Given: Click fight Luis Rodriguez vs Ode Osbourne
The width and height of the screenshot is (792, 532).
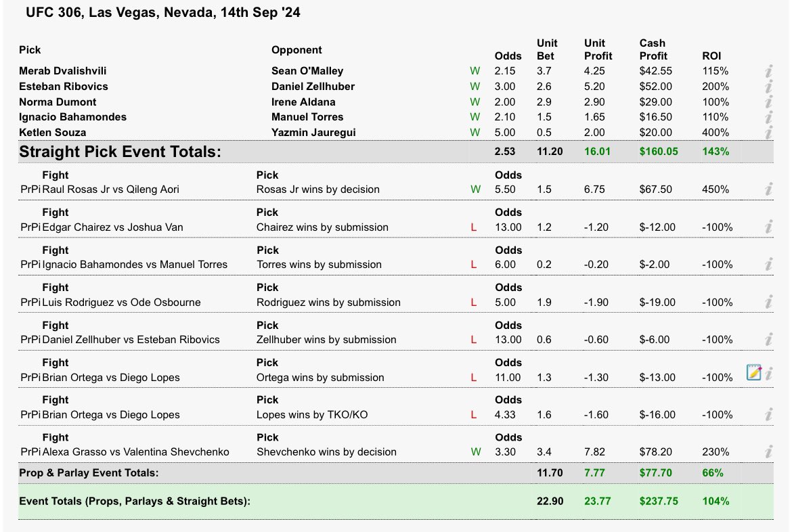Looking at the screenshot, I should point(121,302).
